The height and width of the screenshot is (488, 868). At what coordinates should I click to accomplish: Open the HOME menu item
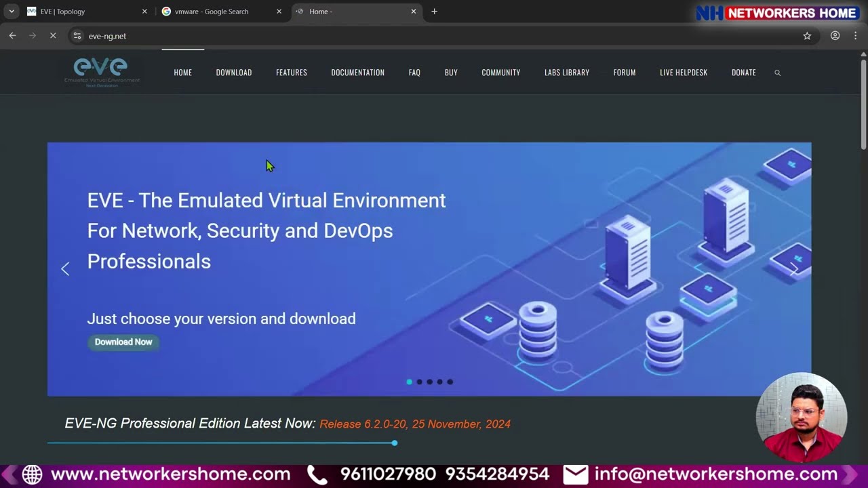coord(183,73)
